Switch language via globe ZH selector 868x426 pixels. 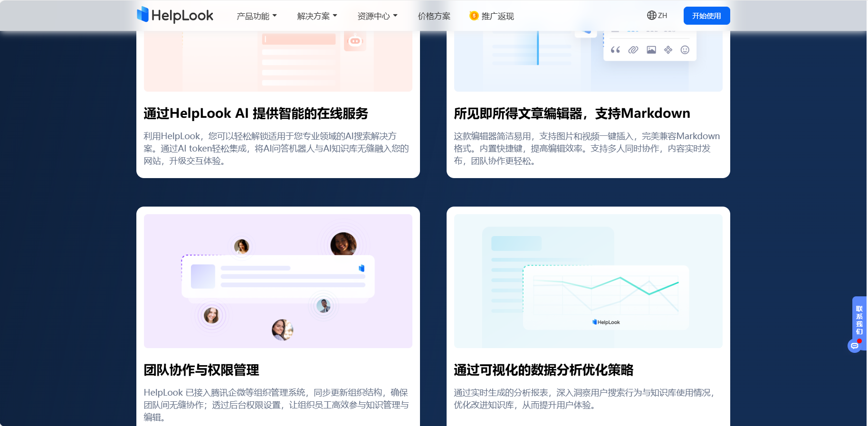click(657, 16)
